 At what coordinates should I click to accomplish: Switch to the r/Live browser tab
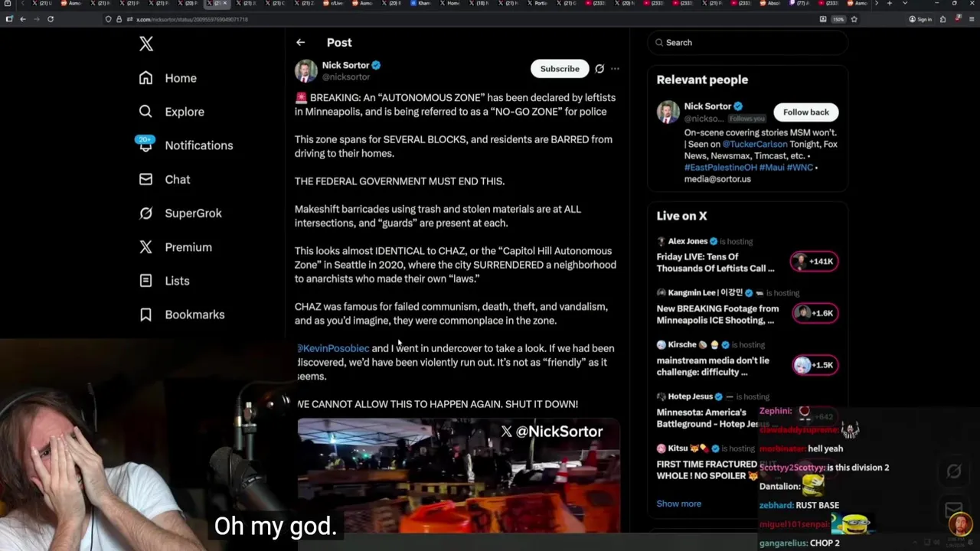(x=333, y=3)
